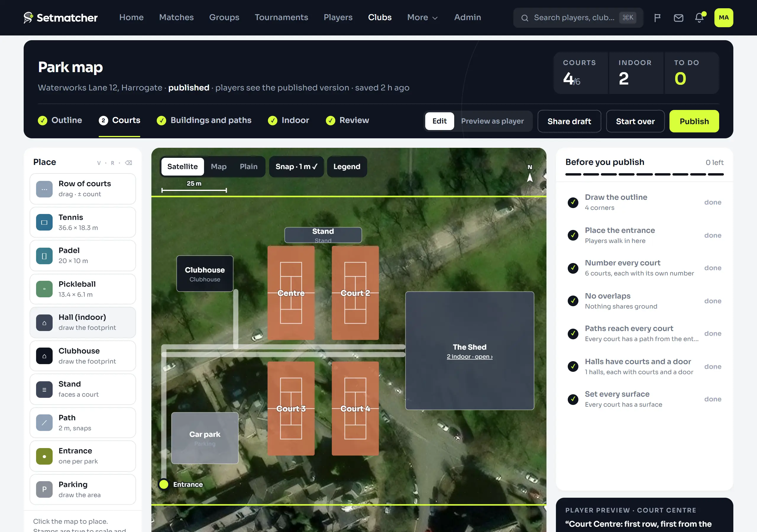Go to the Indoor step
Viewport: 757px width, 532px height.
click(x=289, y=120)
